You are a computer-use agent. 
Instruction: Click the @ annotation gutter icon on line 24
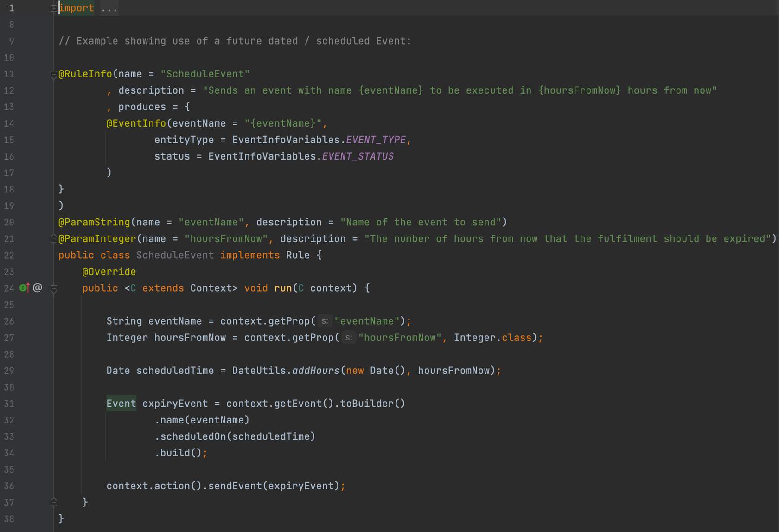pos(38,288)
